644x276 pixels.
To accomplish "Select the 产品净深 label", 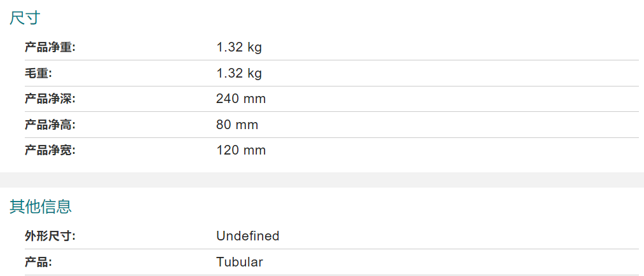I will click(50, 99).
